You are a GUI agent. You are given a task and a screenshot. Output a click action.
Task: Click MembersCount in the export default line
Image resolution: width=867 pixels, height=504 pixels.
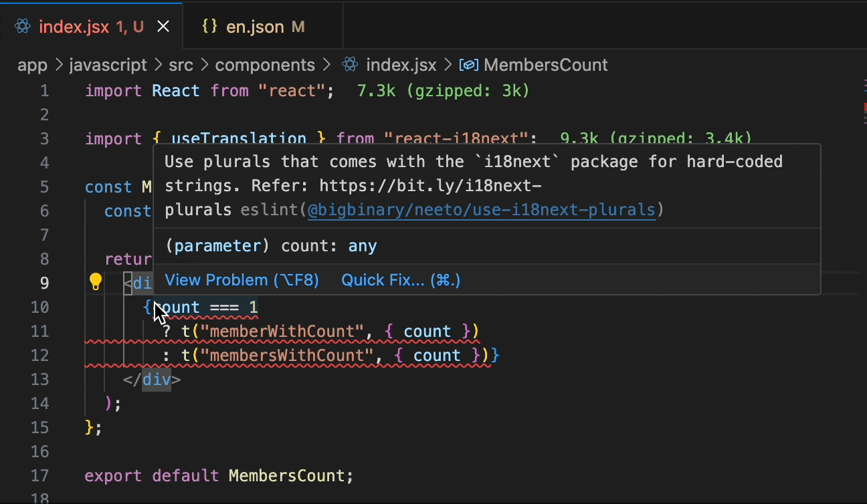tap(286, 476)
